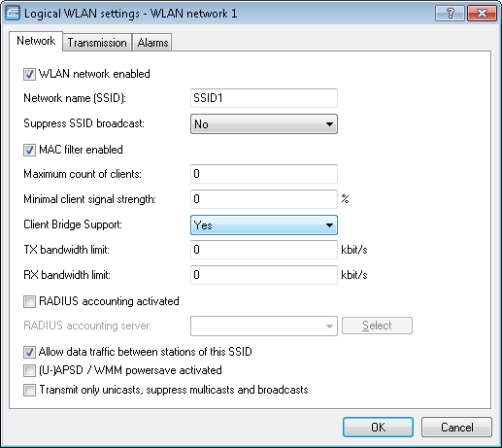Check Transmit only unicasts option
Image resolution: width=502 pixels, height=448 pixels.
pos(29,390)
